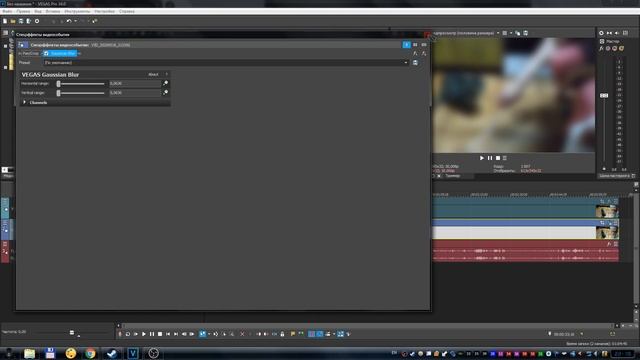Select the white highlighted video event on track two
The width and height of the screenshot is (640, 360).
(x=513, y=233)
